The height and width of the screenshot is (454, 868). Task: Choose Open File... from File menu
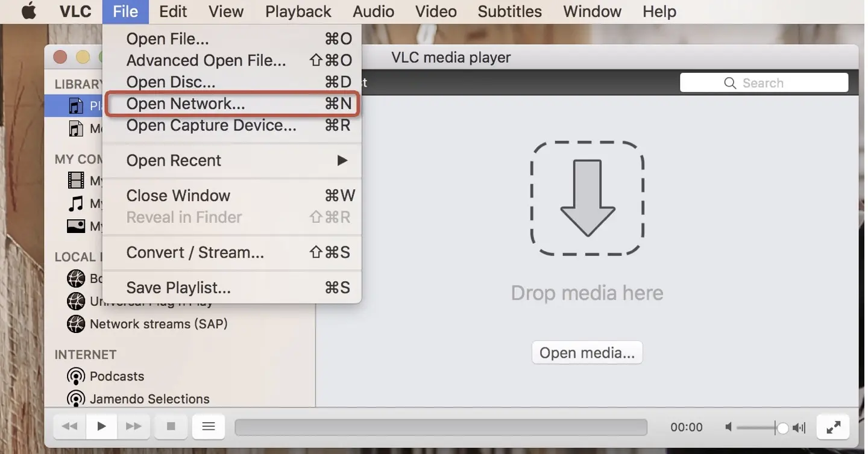232,39
